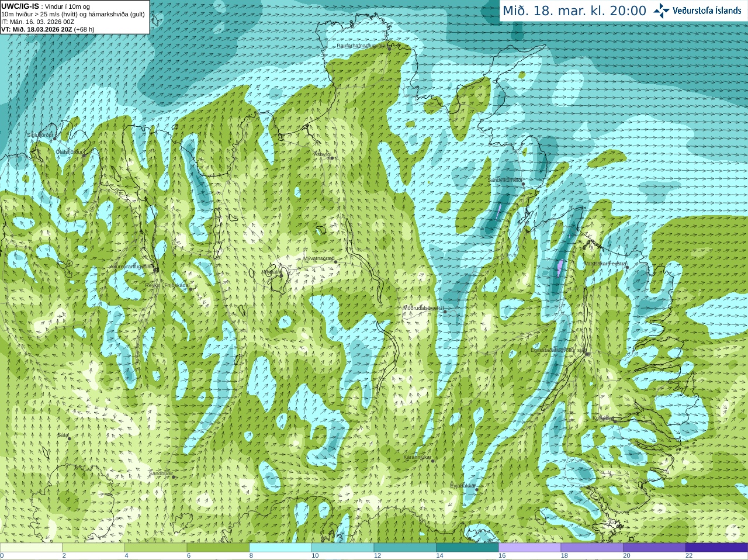The height and width of the screenshot is (560, 748).
Task: Select the Sáta station label
Action: (x=63, y=435)
